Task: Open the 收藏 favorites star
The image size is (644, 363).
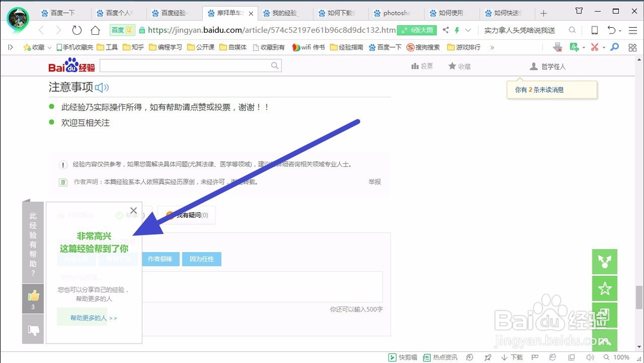Action: coord(33,47)
